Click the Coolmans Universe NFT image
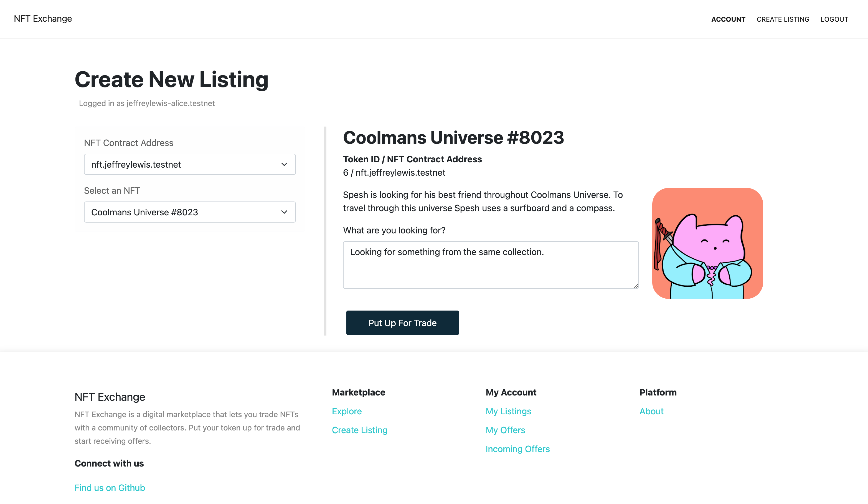Screen dimensions: 868x504 (x=707, y=243)
